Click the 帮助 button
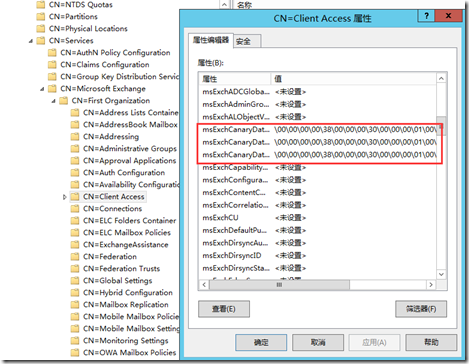 pos(431,343)
